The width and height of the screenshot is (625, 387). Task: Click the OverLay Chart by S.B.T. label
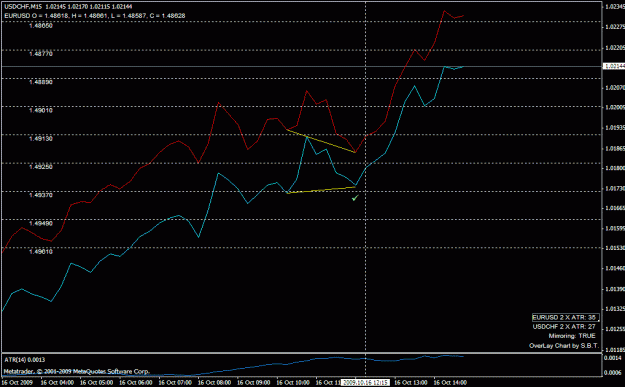[x=564, y=346]
